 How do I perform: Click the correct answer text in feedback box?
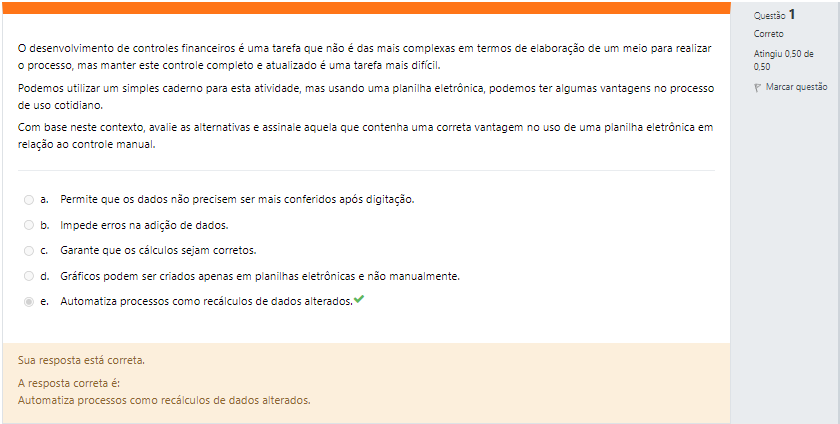click(x=164, y=400)
